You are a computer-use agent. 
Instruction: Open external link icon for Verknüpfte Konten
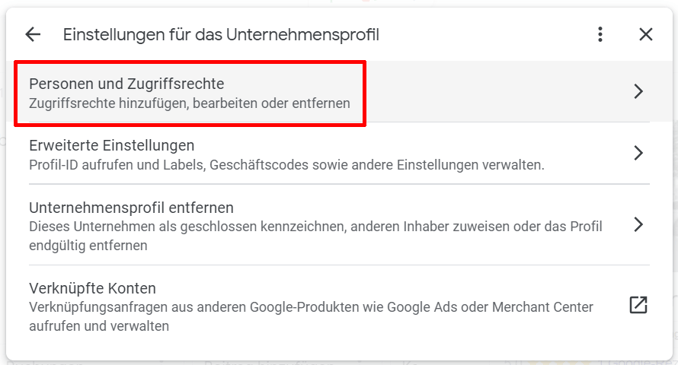[638, 305]
